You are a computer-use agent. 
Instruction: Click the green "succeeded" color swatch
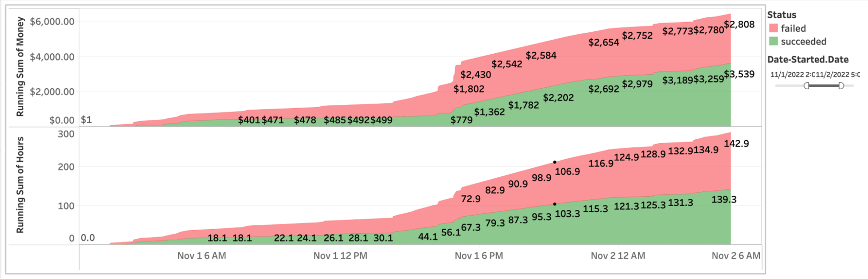coord(774,41)
